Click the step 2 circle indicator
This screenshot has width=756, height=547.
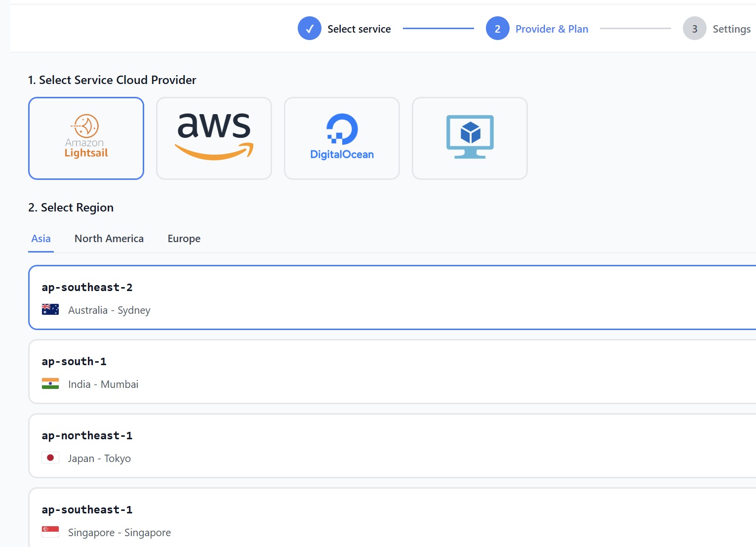[x=498, y=29]
